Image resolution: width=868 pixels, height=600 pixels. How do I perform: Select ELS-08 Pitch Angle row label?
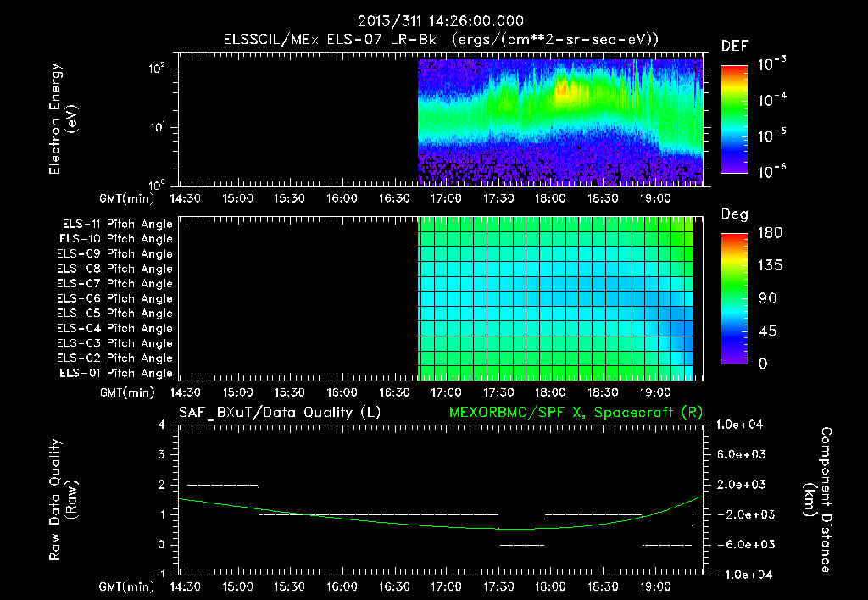[x=114, y=269]
